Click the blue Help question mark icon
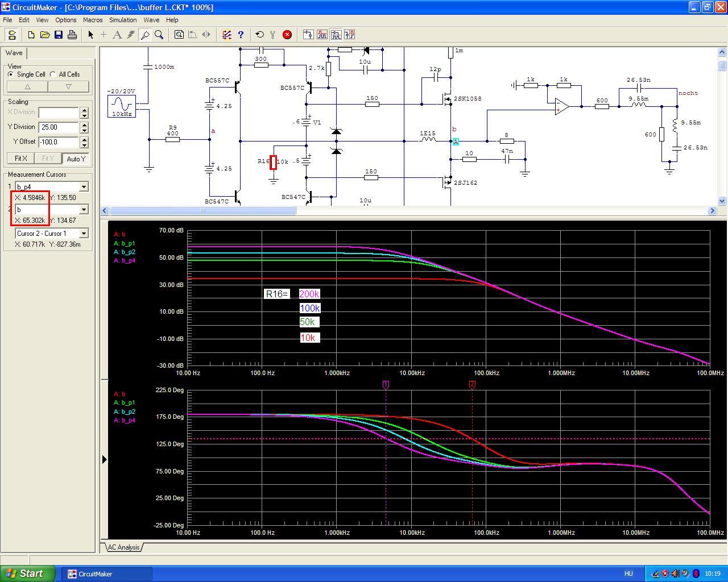This screenshot has height=582, width=728. pyautogui.click(x=241, y=35)
